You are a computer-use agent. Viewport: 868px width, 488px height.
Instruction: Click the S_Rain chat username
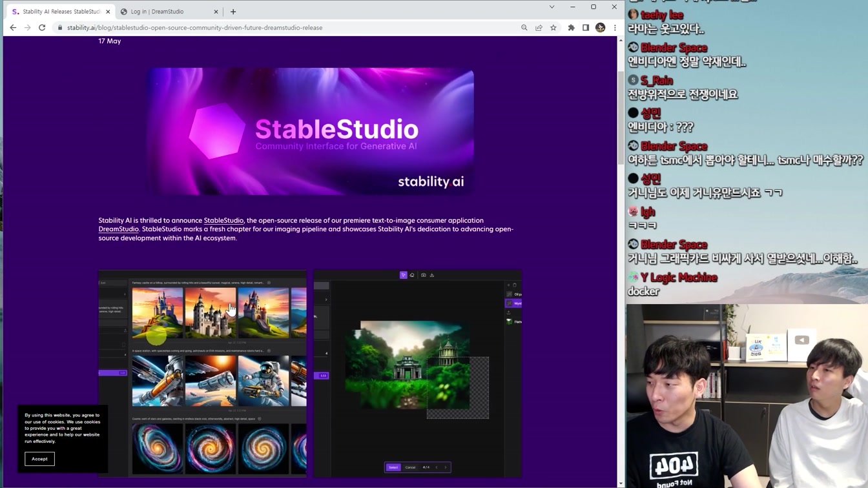(657, 81)
